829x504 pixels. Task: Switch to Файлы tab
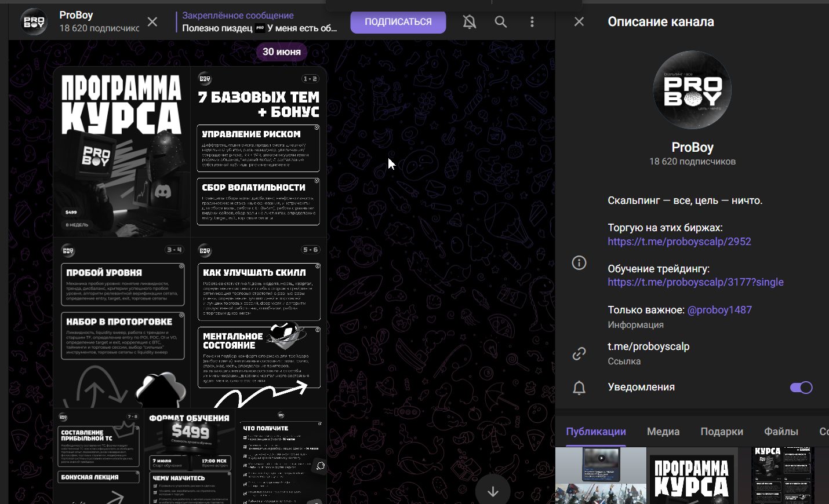pyautogui.click(x=781, y=432)
